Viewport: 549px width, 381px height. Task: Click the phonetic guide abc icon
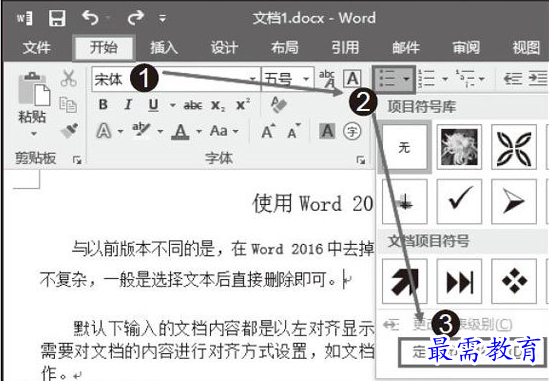coord(327,79)
